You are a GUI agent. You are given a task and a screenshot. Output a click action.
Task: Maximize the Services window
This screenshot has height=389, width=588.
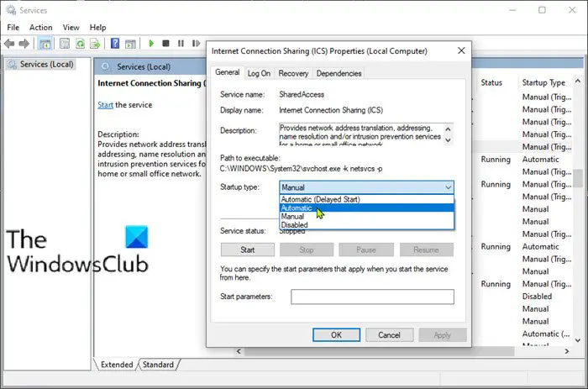pyautogui.click(x=542, y=10)
